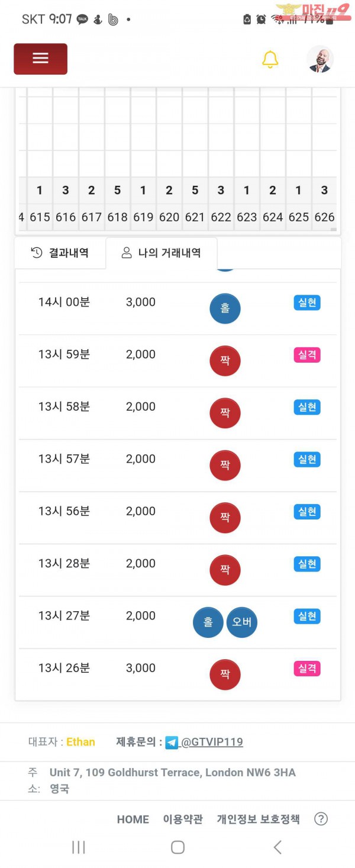
Task: Tap the 오버 circle in 13시 27분 row
Action: pyautogui.click(x=242, y=622)
